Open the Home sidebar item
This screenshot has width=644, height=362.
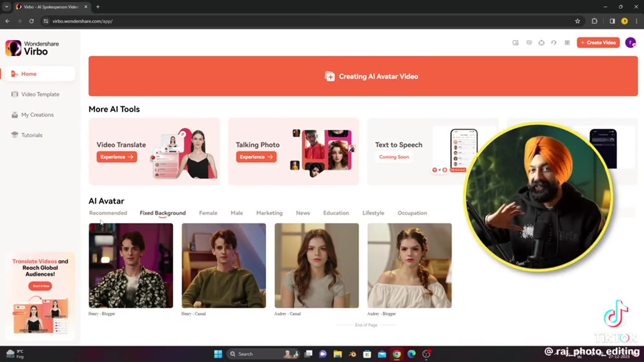[40, 74]
